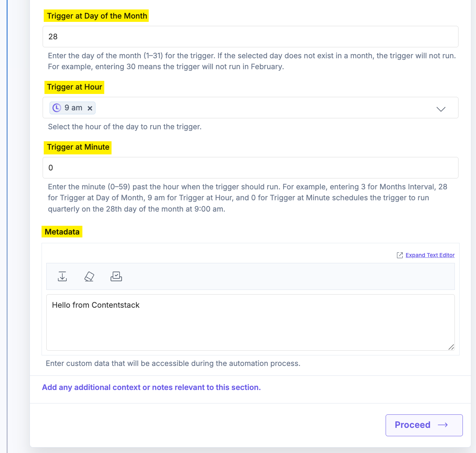
Task: Click the external-link icon beside Expand Text Editor
Action: click(400, 255)
